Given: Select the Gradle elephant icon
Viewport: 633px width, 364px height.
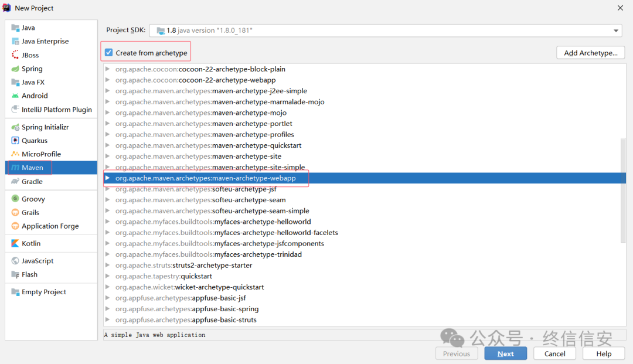Looking at the screenshot, I should pos(15,182).
